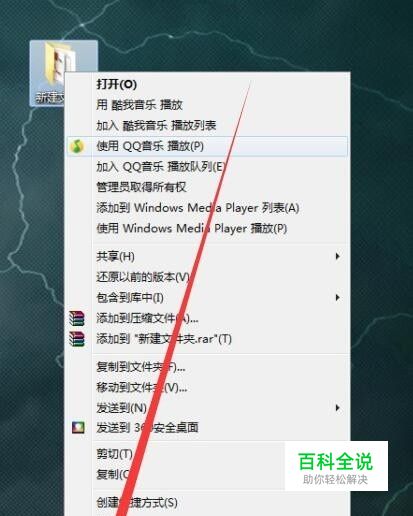Choose 添加到 Windows Media Player 列表(A)
Screen dimensions: 413x516
click(x=198, y=208)
